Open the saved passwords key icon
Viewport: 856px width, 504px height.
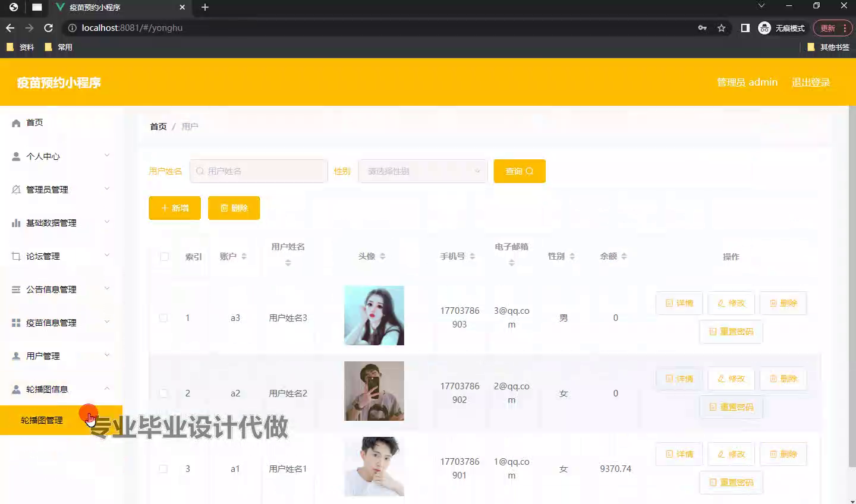point(703,28)
